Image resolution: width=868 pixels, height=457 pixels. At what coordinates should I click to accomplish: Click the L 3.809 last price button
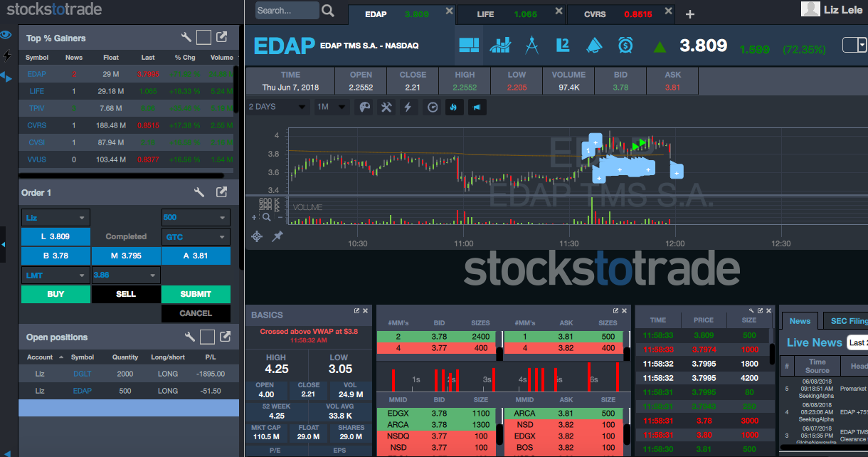pos(55,236)
